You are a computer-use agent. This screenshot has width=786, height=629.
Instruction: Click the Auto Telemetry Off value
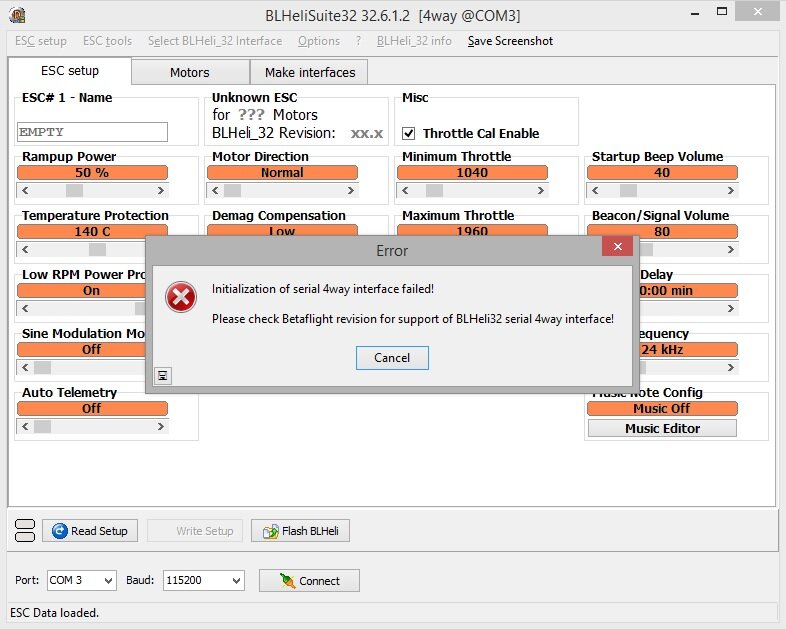92,408
